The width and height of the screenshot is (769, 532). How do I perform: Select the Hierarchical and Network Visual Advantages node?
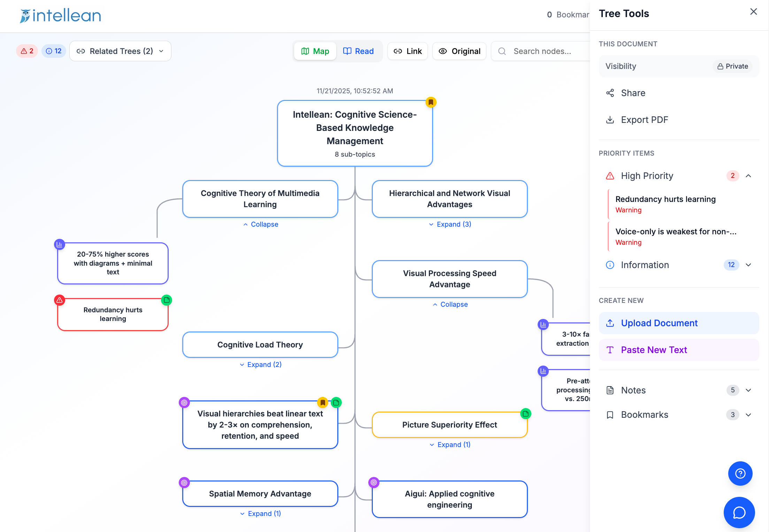(449, 199)
